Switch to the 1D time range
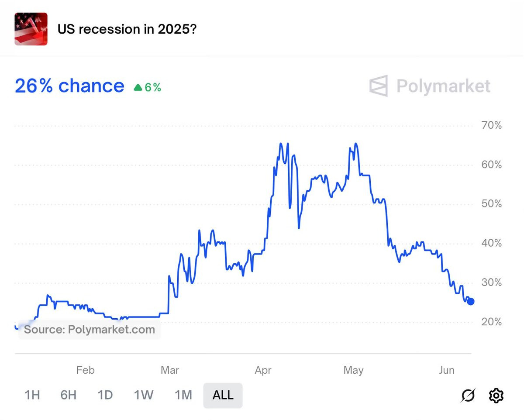This screenshot has width=524, height=420. 105,395
